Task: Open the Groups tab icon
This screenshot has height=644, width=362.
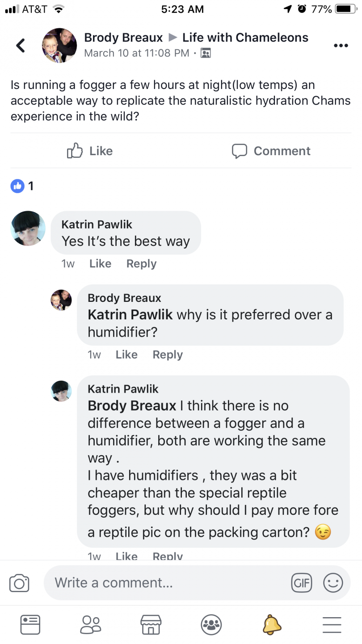Action: click(211, 624)
